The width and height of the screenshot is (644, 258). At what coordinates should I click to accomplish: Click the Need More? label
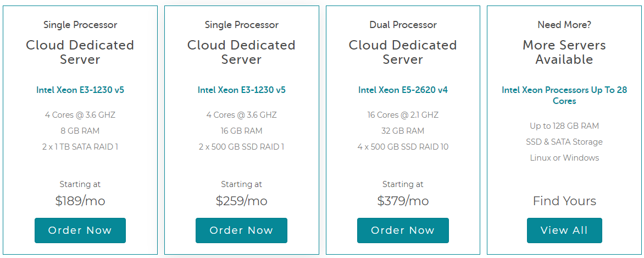(564, 25)
